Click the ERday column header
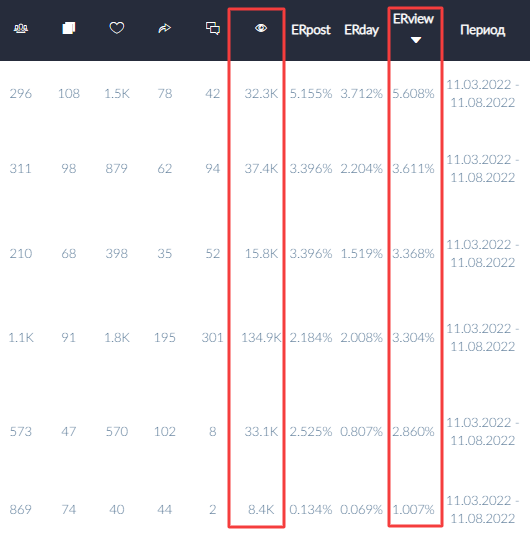The height and width of the screenshot is (534, 530). coord(361,30)
